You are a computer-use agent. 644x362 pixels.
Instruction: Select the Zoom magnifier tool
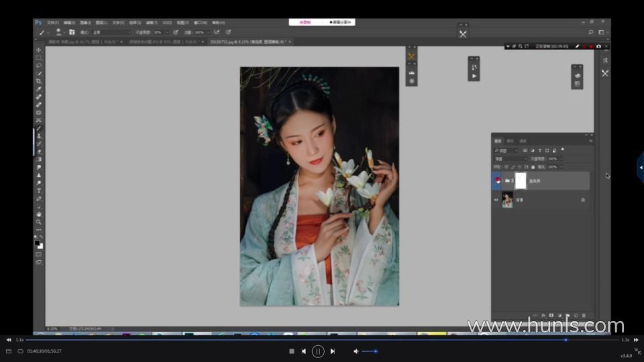[x=39, y=222]
